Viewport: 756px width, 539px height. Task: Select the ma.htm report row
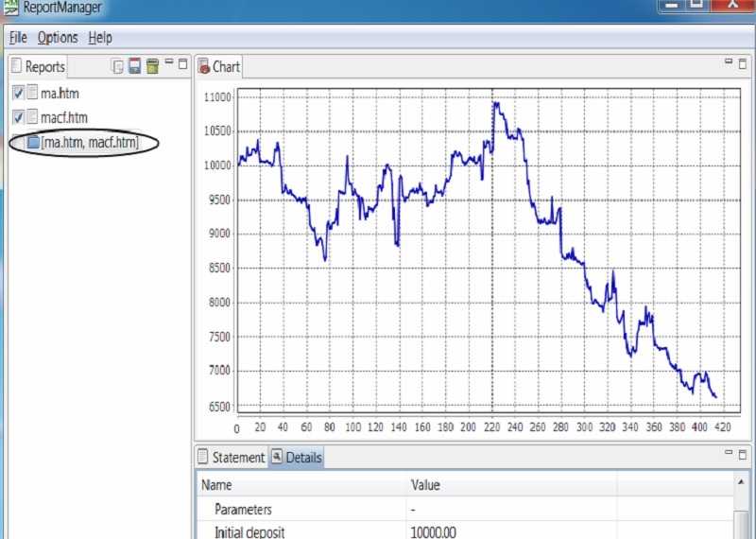(x=60, y=93)
